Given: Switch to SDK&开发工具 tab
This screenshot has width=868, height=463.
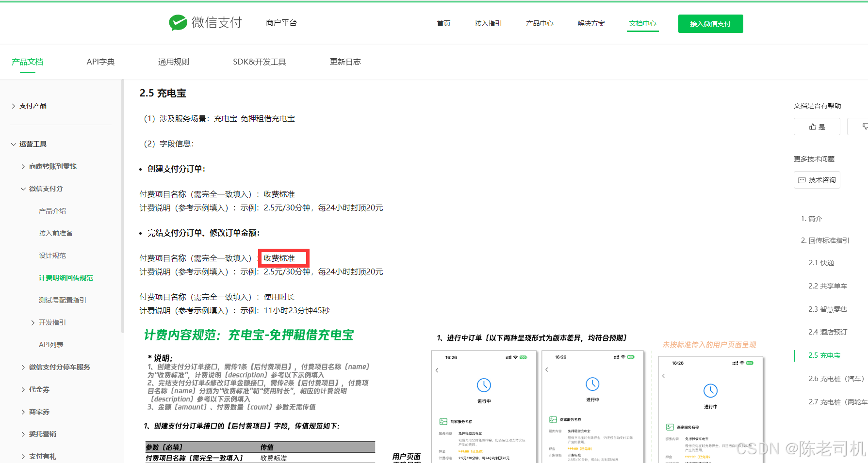Looking at the screenshot, I should click(260, 62).
